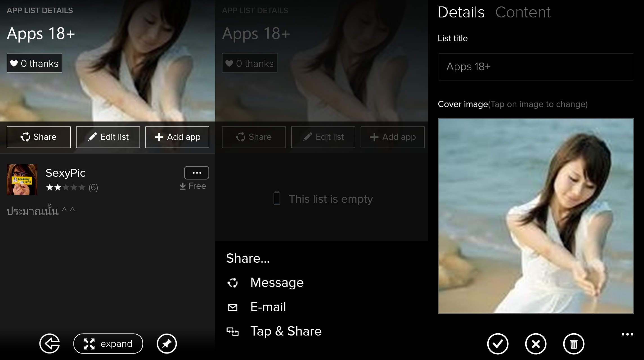
Task: Switch to the Details tab
Action: [461, 12]
